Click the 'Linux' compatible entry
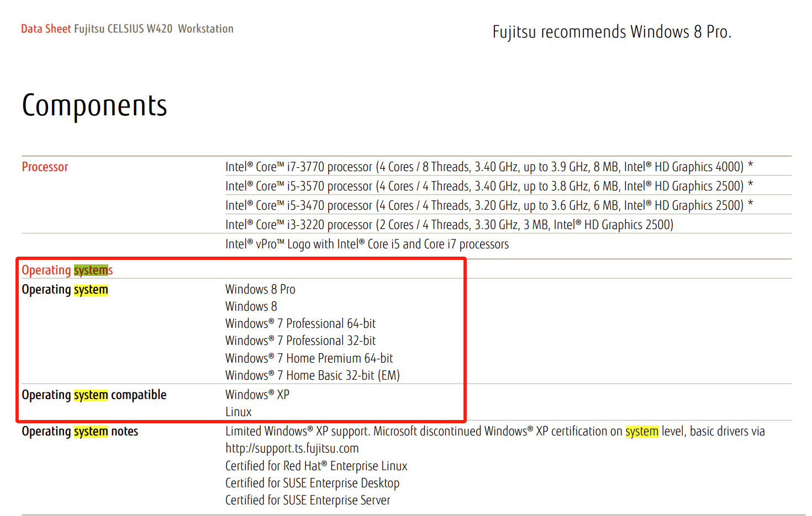Image resolution: width=812 pixels, height=516 pixels. 238,412
